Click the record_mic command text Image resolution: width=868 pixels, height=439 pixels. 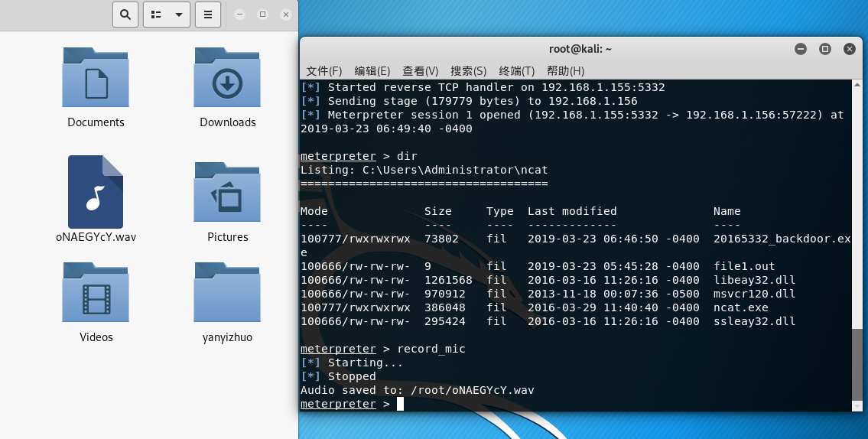431,349
